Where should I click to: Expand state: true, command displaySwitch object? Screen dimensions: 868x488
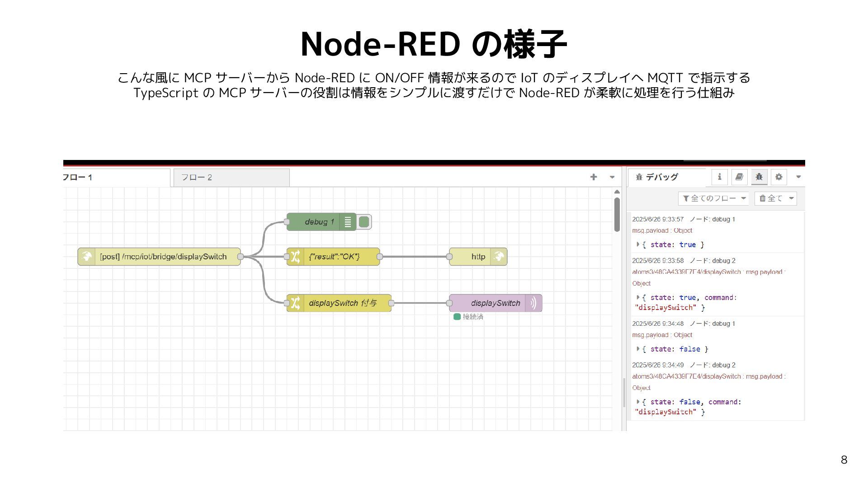click(x=638, y=297)
